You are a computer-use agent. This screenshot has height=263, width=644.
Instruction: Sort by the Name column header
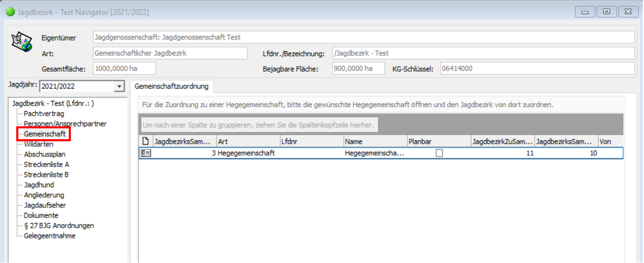tap(375, 142)
